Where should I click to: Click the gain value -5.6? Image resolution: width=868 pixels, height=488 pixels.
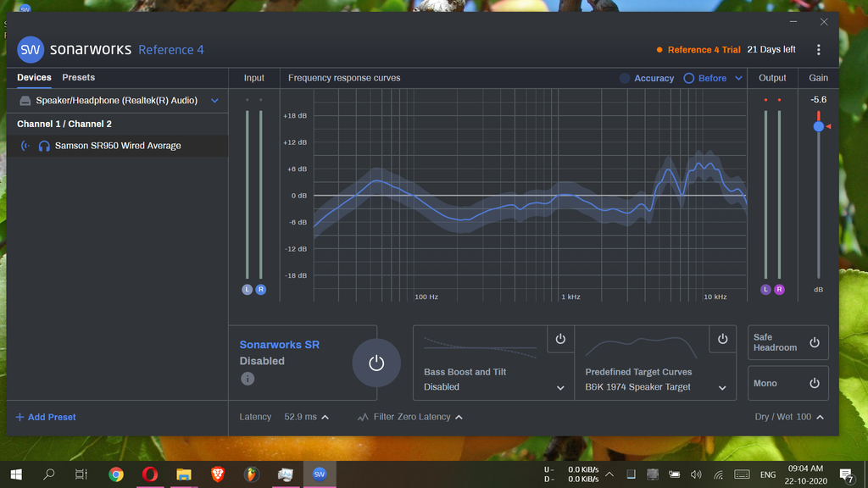818,100
